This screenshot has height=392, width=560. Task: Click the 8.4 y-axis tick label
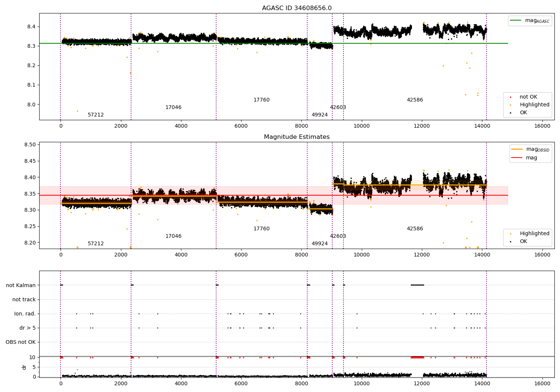[x=31, y=27]
